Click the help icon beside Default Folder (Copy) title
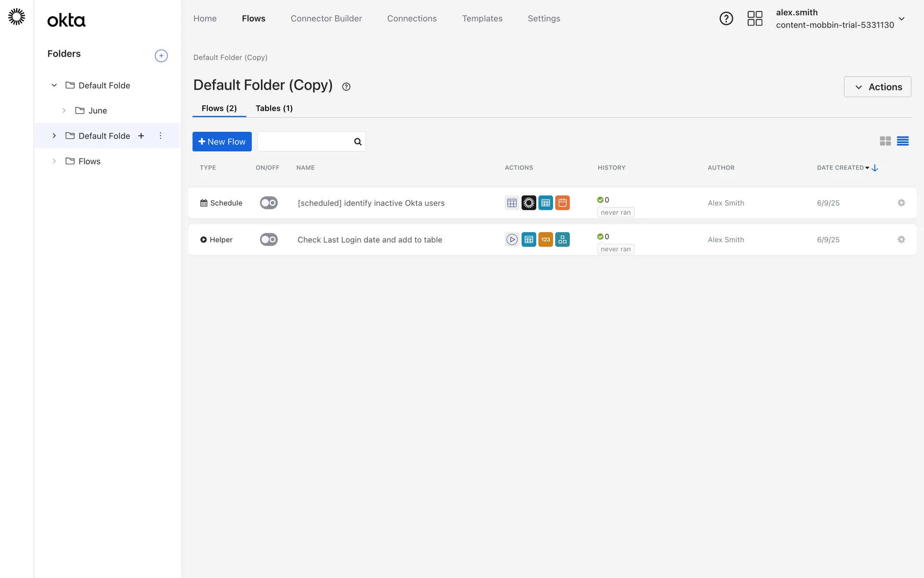Viewport: 924px width, 578px height. [346, 87]
